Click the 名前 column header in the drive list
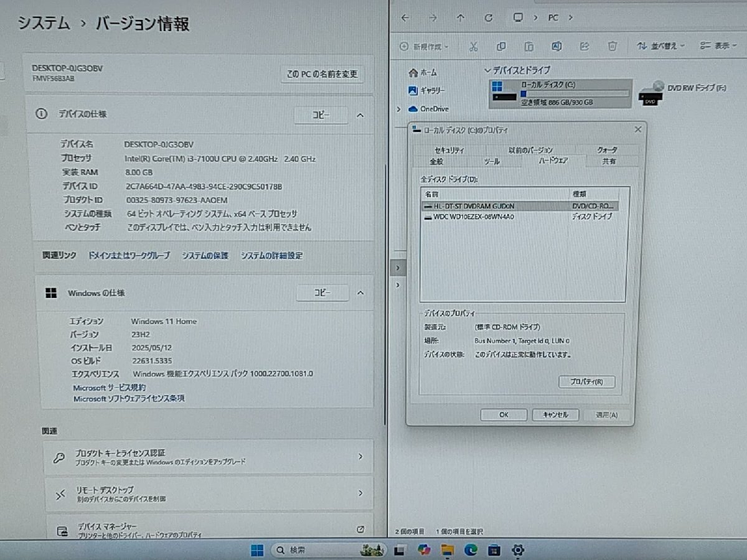Screen dimensions: 747x560 496,194
